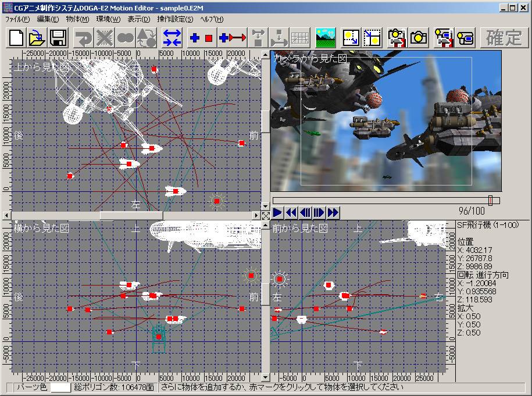This screenshot has width=532, height=396.
Task: Play the animation preview
Action: (278, 213)
